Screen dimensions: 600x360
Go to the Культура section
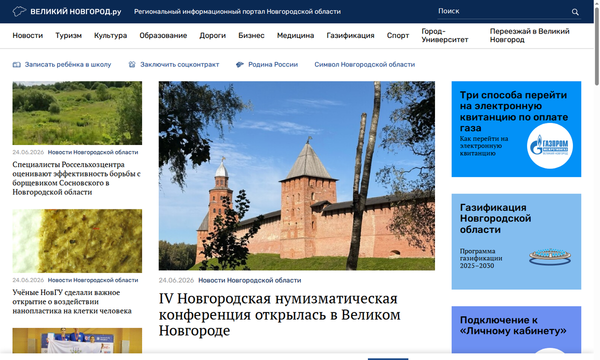pyautogui.click(x=111, y=35)
